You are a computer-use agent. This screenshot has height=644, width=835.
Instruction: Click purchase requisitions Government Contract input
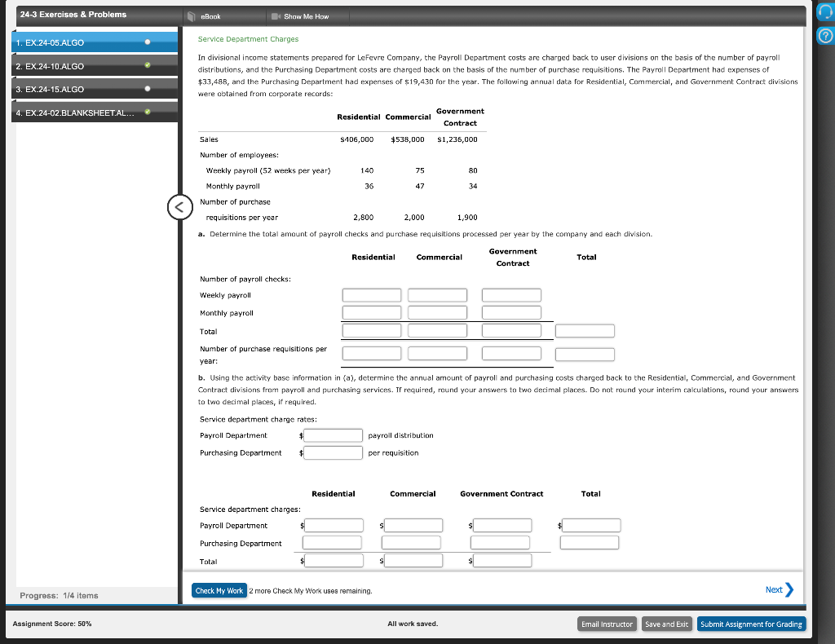pos(511,354)
